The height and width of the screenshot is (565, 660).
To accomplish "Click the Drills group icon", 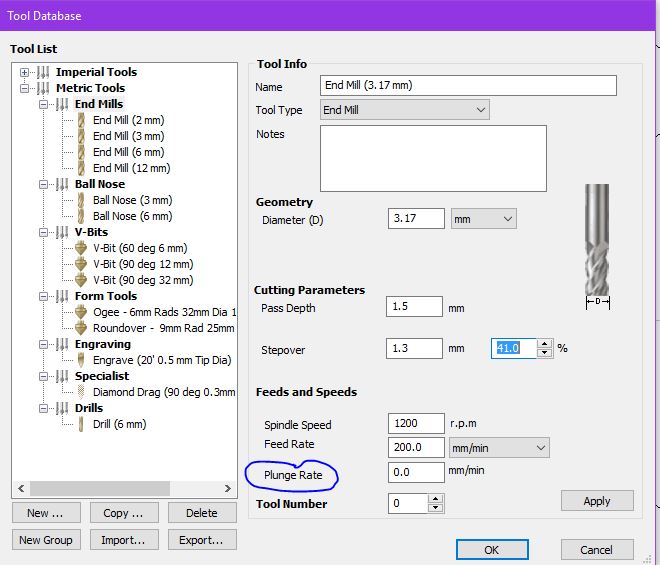I will click(x=62, y=408).
